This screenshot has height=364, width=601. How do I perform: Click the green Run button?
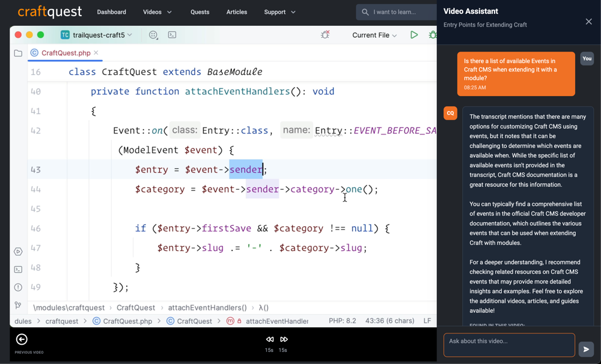pos(414,35)
